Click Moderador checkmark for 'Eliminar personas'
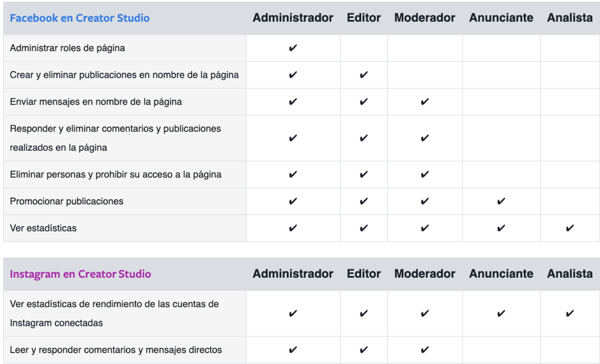This screenshot has width=600, height=364. coord(425,175)
